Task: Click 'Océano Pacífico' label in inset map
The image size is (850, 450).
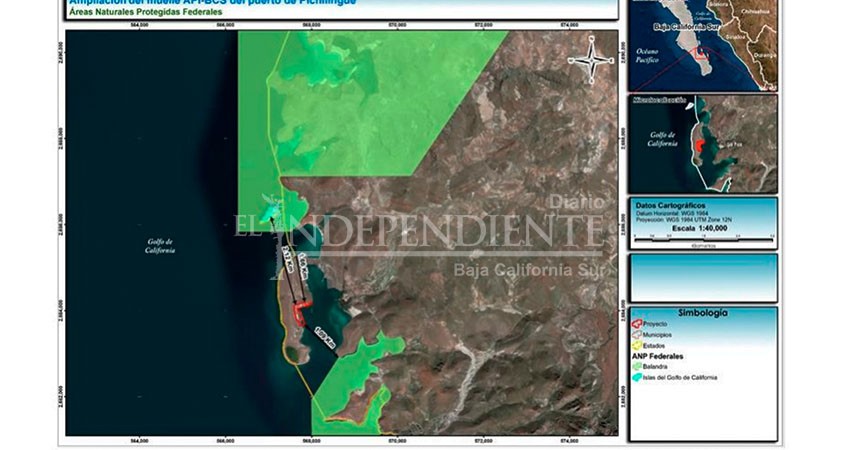Action: (647, 56)
